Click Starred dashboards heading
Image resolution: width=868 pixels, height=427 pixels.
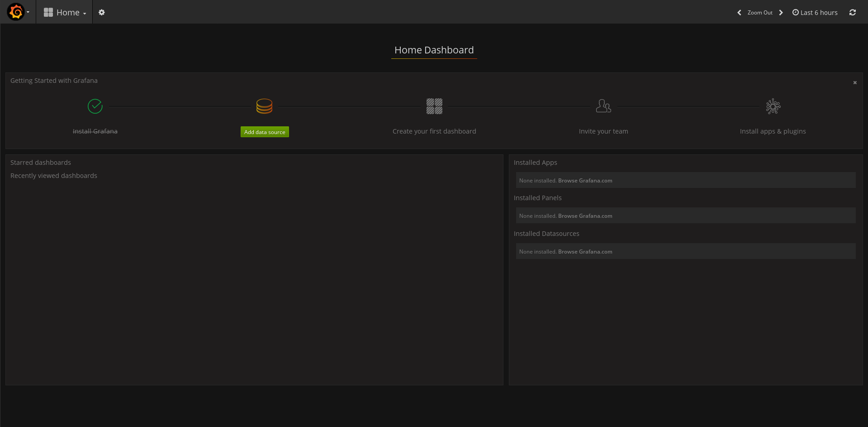41,163
